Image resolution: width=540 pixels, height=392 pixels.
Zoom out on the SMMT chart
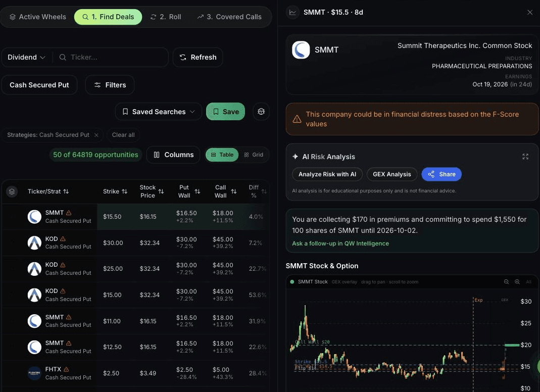(x=506, y=282)
